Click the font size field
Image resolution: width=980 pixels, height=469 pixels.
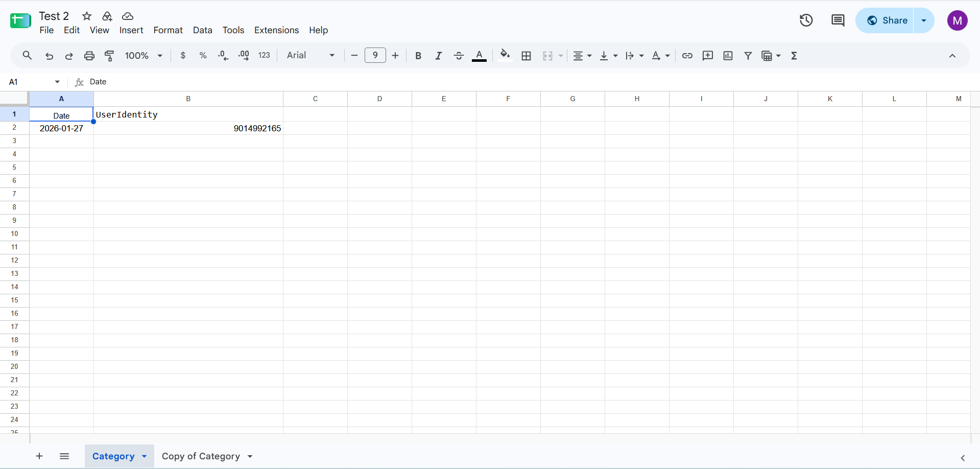(x=375, y=56)
